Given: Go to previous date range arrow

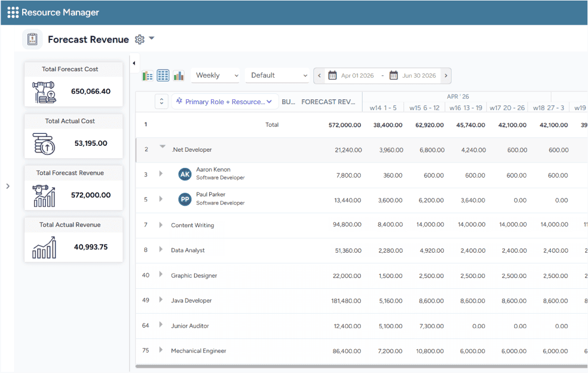Looking at the screenshot, I should [x=319, y=76].
